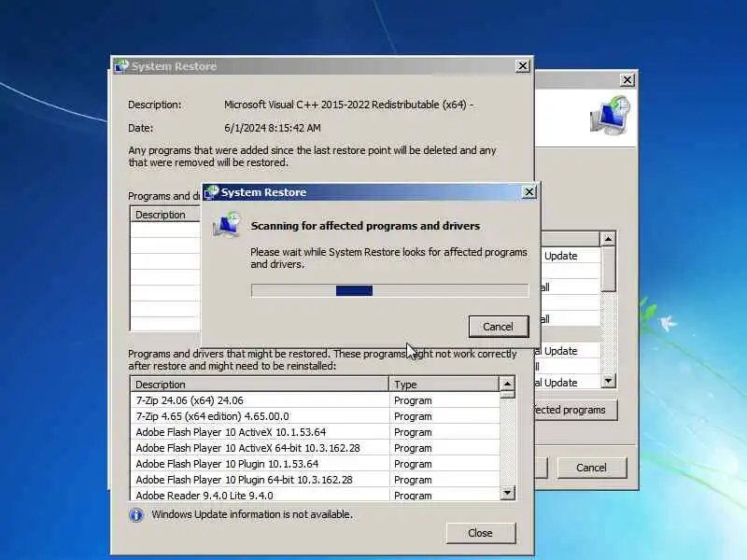Click 'Windows Update information is not available' text
The height and width of the screenshot is (560, 747).
(x=252, y=515)
